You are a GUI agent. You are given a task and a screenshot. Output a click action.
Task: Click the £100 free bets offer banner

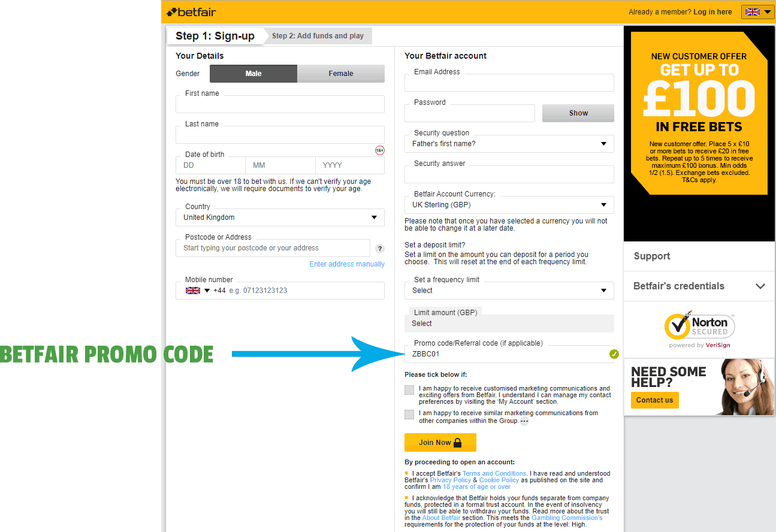(699, 113)
